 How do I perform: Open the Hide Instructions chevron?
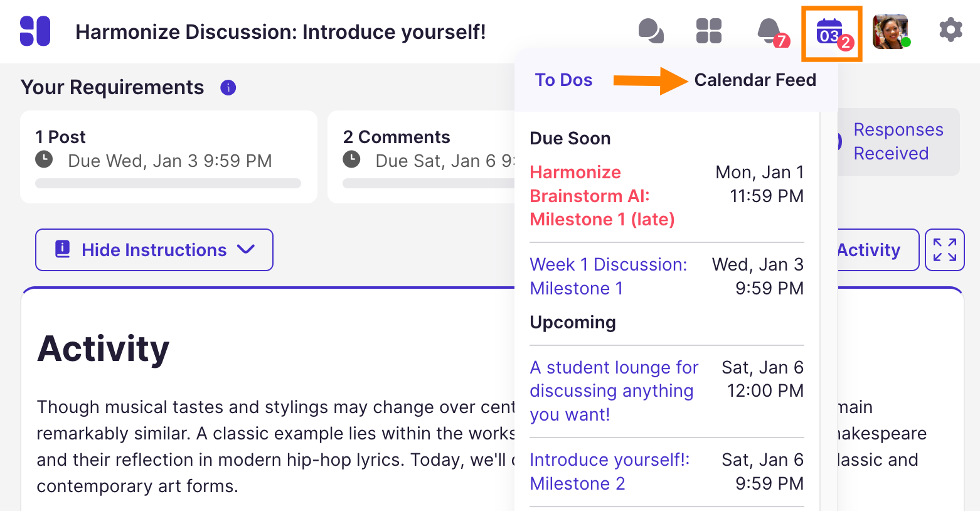click(x=245, y=249)
